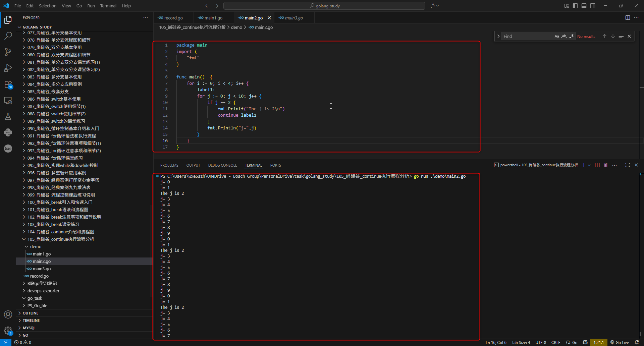Kill the terminal with trash icon
Screen dimensions: 644x346
pos(606,165)
